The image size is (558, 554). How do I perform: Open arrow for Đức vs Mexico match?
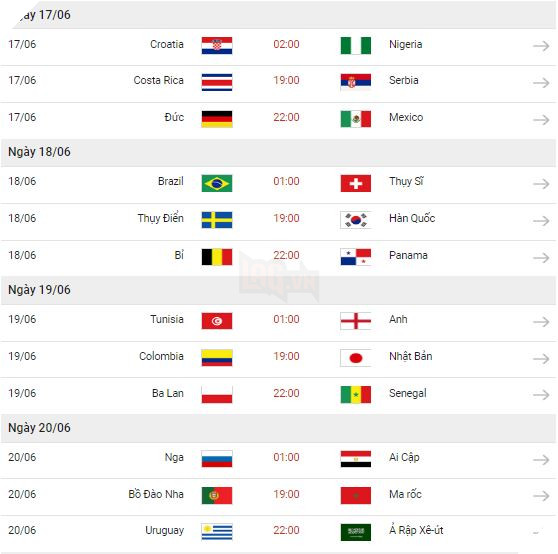(541, 120)
